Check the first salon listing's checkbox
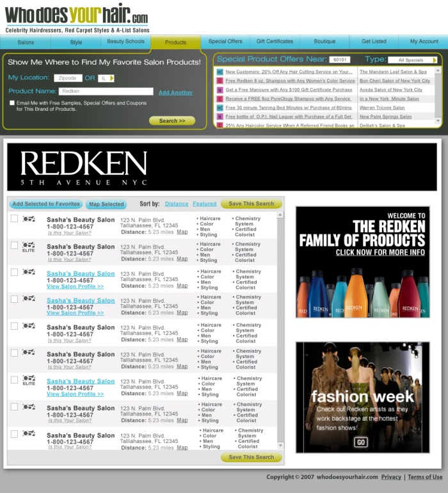This screenshot has width=448, height=493. coord(14,218)
